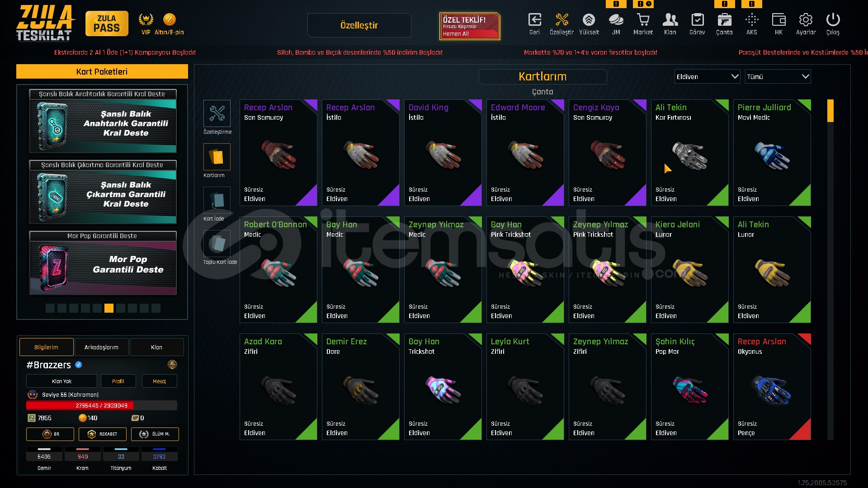Select the first carousel page dot
868x488 pixels.
(x=50, y=308)
